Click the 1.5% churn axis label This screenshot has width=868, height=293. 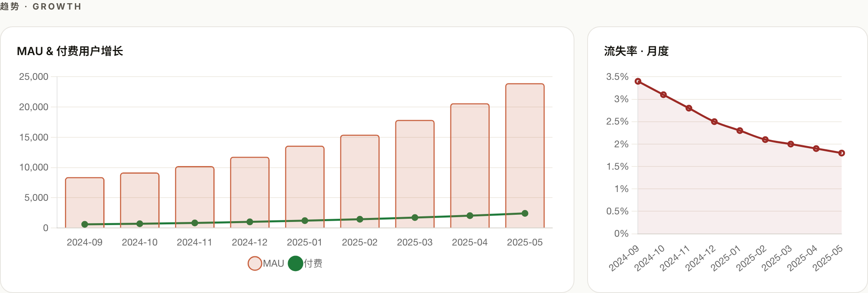click(617, 166)
